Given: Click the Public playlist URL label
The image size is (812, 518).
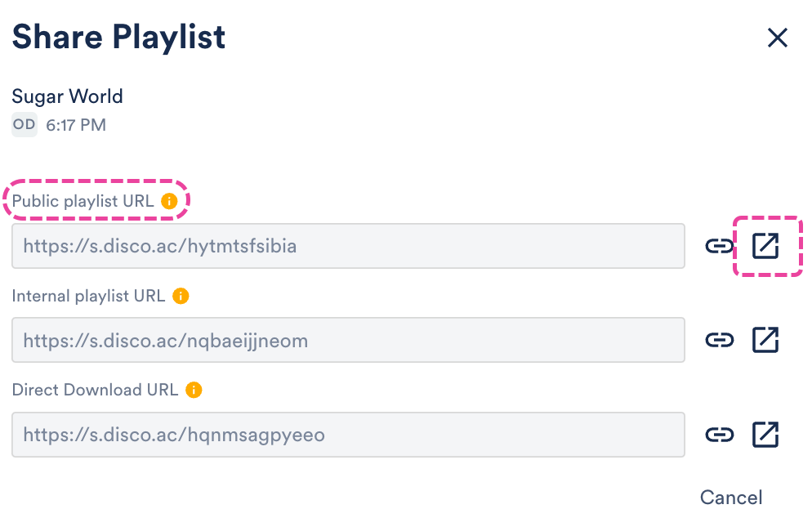Looking at the screenshot, I should [83, 201].
